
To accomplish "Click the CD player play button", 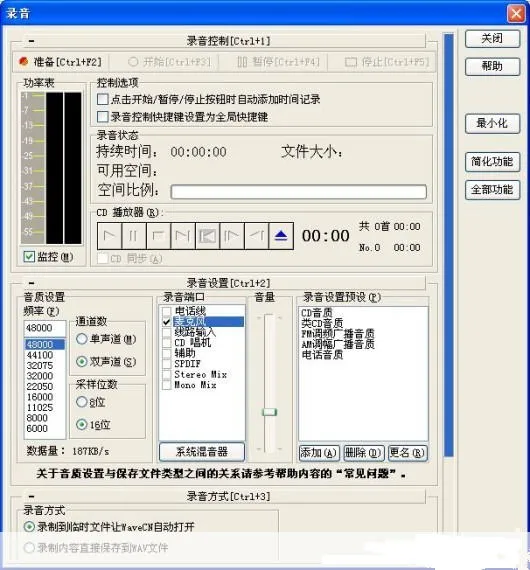I will (x=109, y=236).
